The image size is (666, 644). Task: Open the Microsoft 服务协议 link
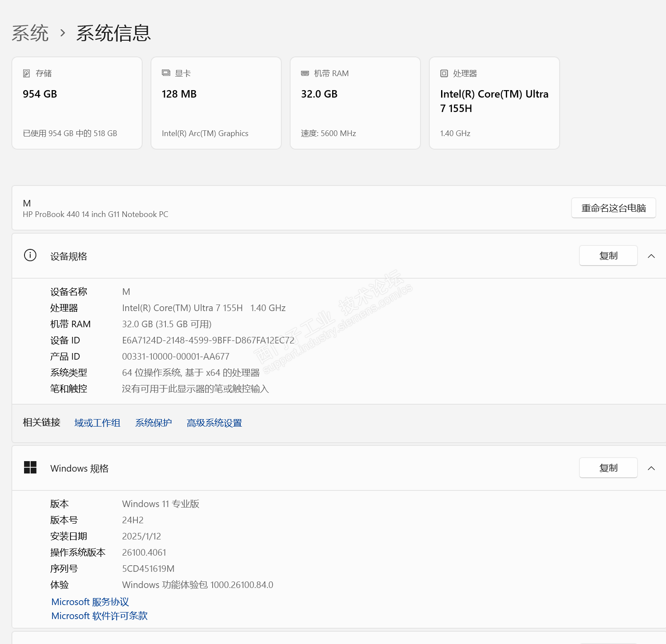click(x=90, y=602)
